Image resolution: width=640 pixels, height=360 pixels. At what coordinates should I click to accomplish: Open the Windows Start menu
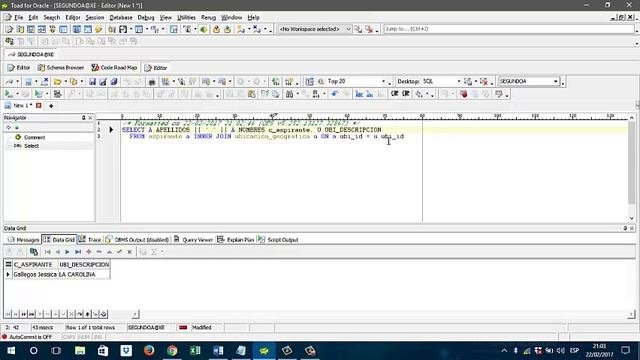[x=11, y=351]
